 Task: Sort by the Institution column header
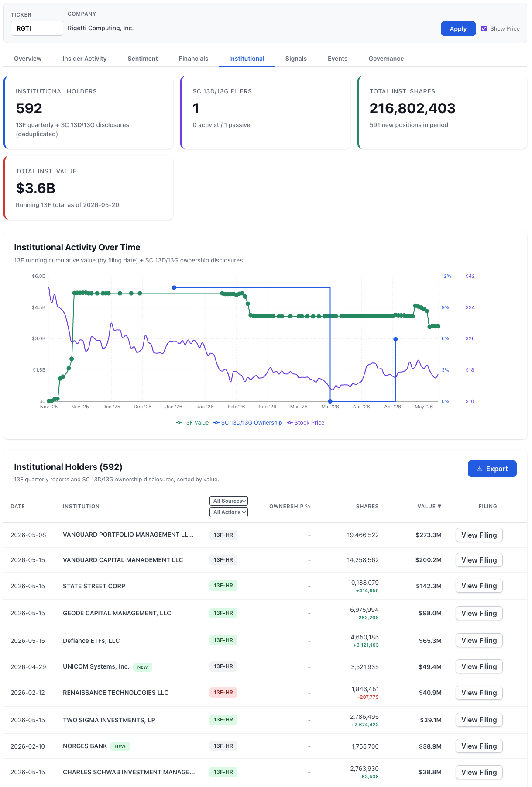pos(81,507)
